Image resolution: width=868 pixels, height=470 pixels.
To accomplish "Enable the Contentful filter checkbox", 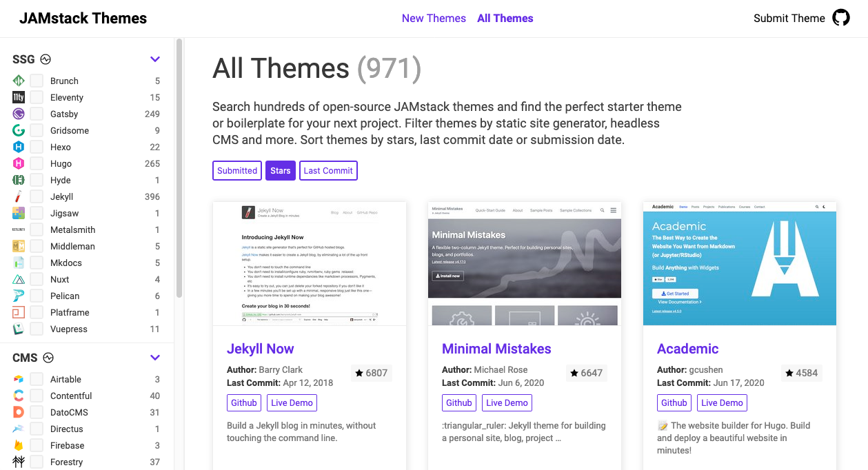I will 37,396.
